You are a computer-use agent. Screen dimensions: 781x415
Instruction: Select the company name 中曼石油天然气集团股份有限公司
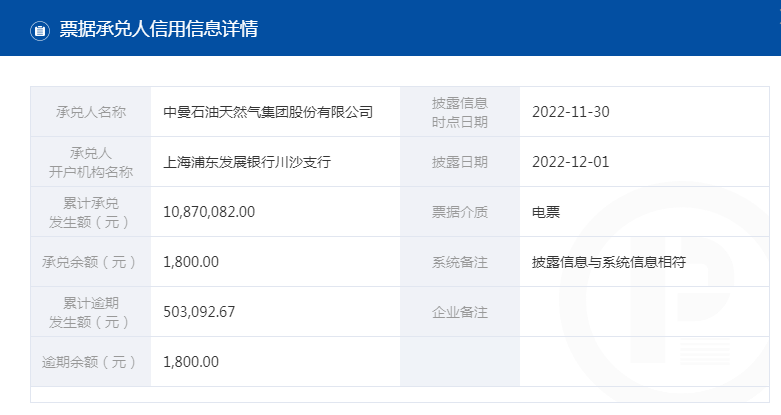pyautogui.click(x=268, y=112)
